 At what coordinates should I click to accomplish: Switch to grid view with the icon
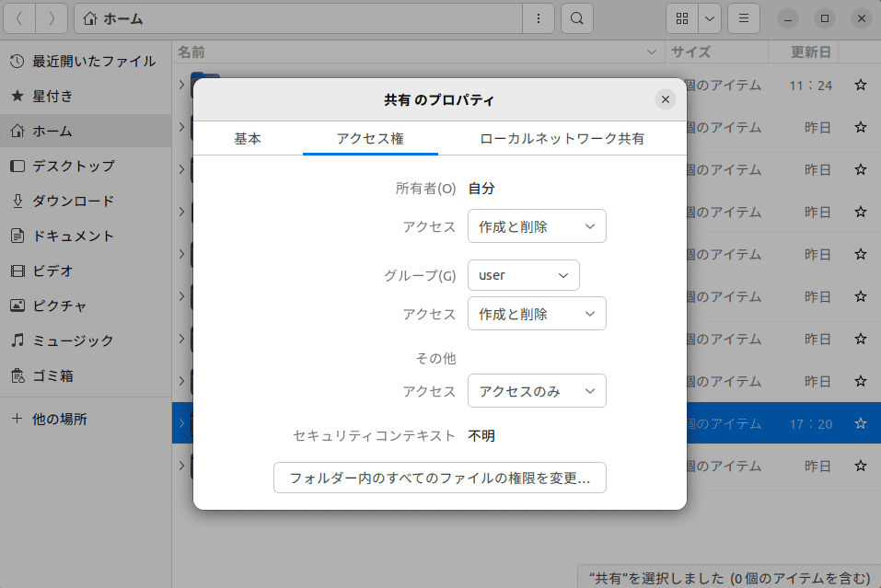[682, 18]
